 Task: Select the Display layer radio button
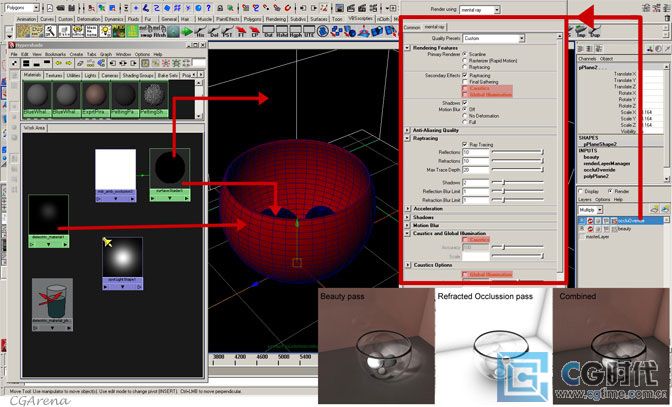point(581,191)
